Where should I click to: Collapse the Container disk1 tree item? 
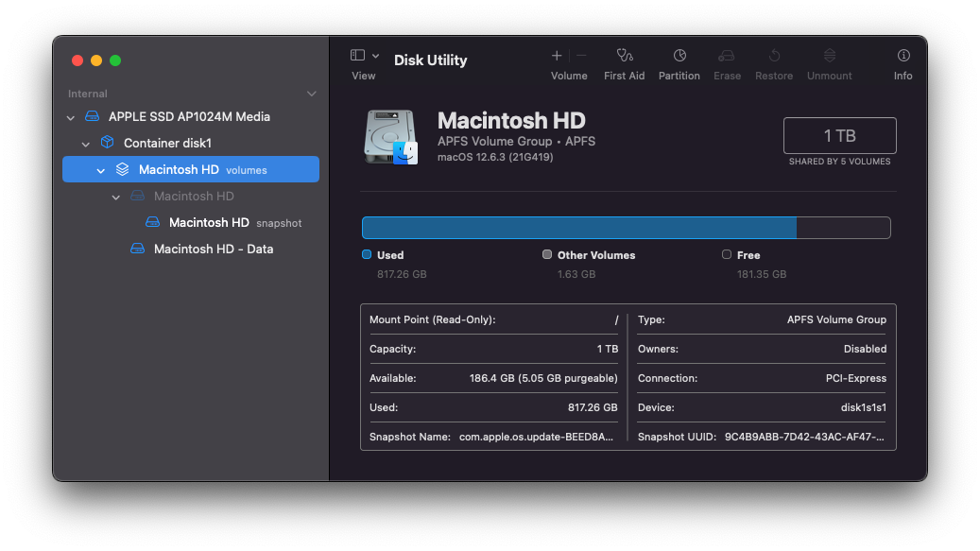[x=86, y=143]
